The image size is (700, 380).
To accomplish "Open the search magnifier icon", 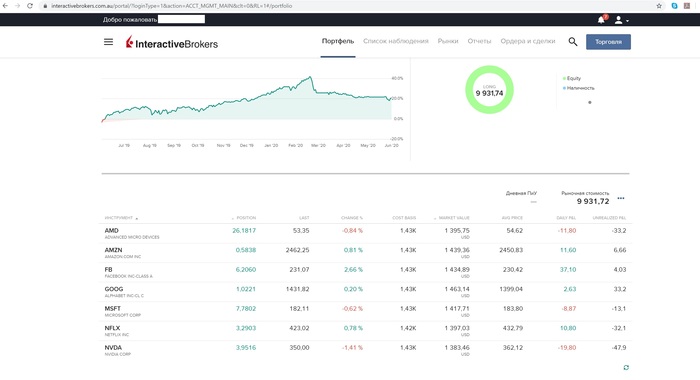I will pyautogui.click(x=573, y=42).
